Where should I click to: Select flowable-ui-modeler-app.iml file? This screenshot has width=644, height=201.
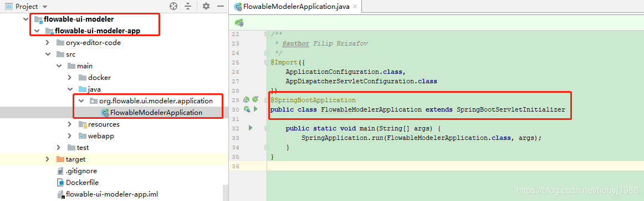(x=112, y=194)
